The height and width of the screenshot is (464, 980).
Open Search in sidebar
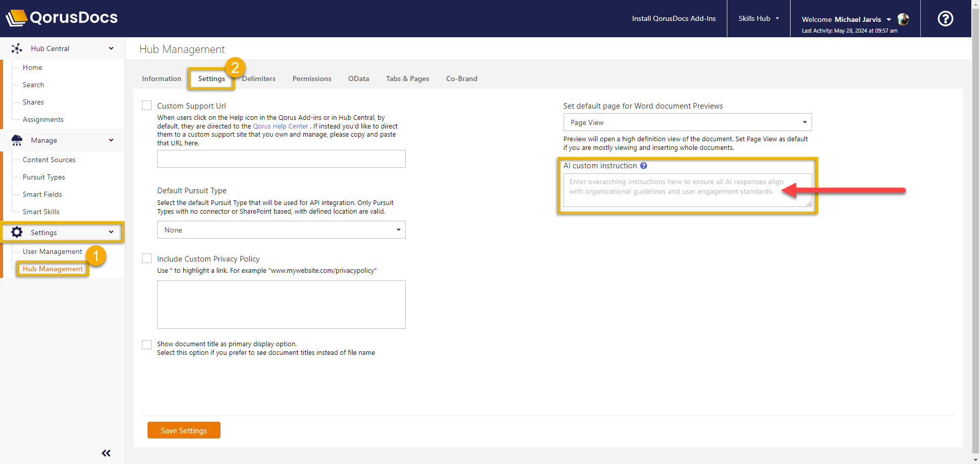(x=33, y=85)
